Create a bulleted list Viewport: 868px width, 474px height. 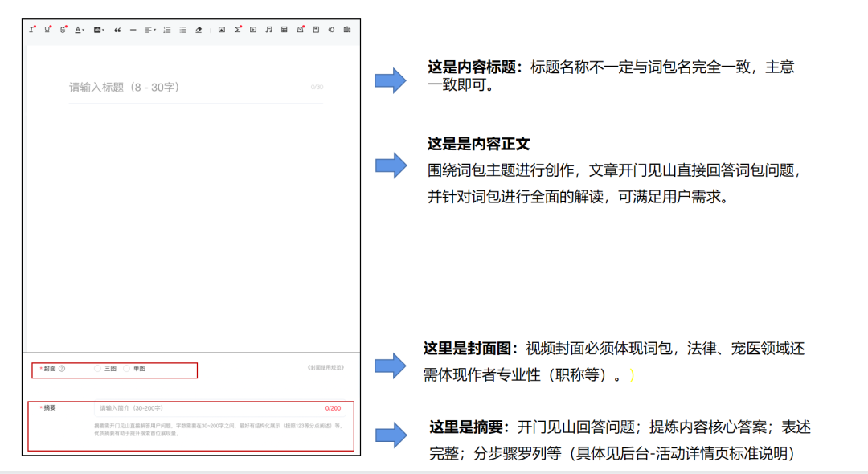tap(182, 30)
